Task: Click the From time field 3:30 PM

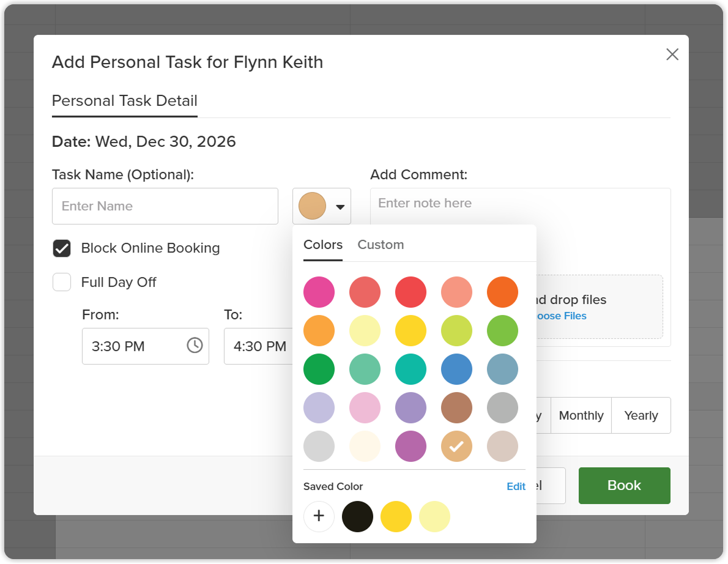Action: pos(146,346)
